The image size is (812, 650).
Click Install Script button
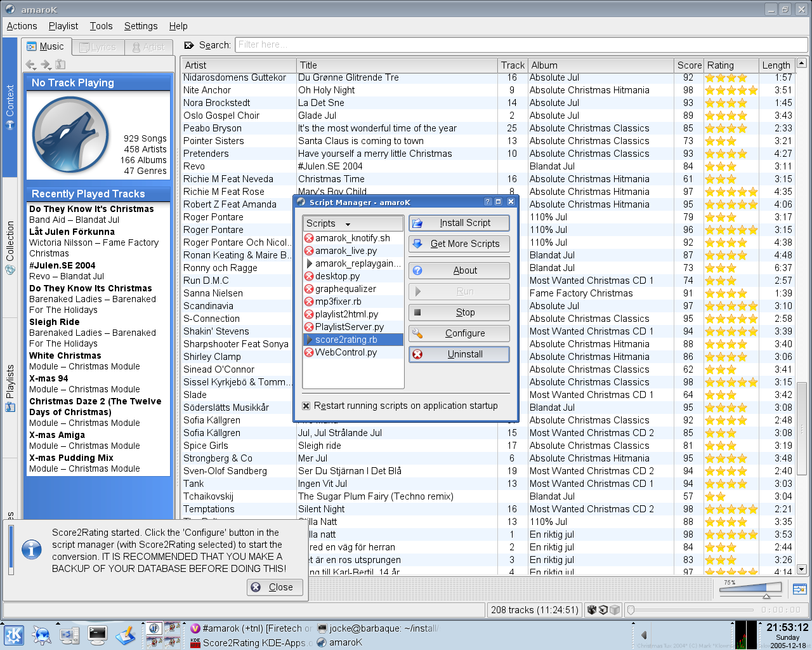459,223
